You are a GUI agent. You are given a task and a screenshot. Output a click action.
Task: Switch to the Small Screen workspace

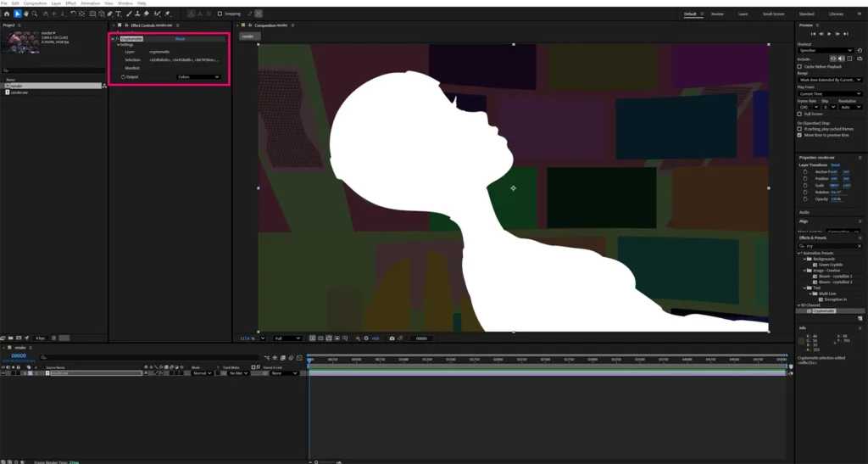(773, 14)
